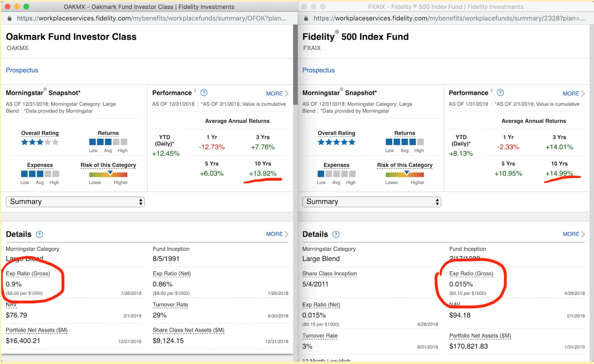
Task: Click fund inception date 8/5/1991
Action: (x=166, y=259)
